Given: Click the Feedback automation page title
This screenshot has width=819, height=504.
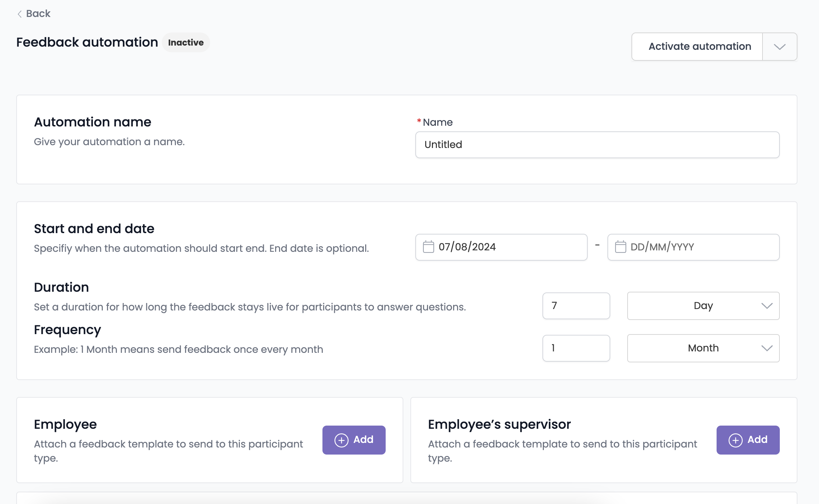Looking at the screenshot, I should tap(87, 42).
